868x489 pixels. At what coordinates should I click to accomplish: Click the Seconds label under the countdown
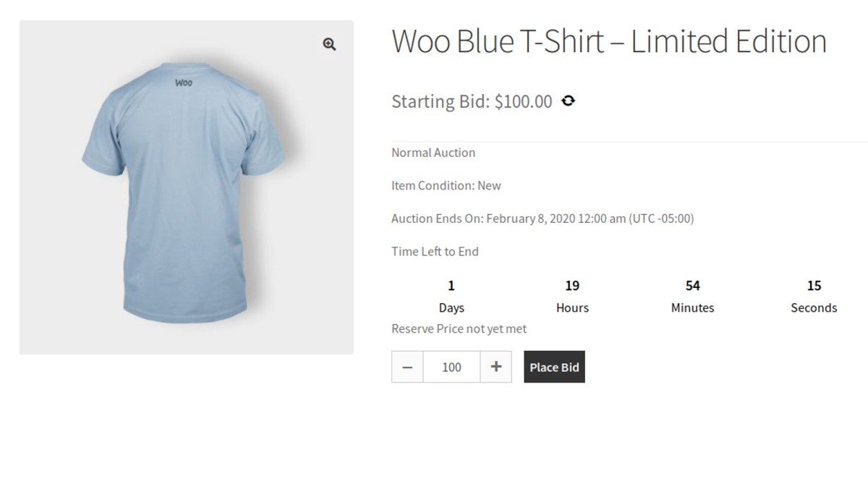click(x=814, y=308)
